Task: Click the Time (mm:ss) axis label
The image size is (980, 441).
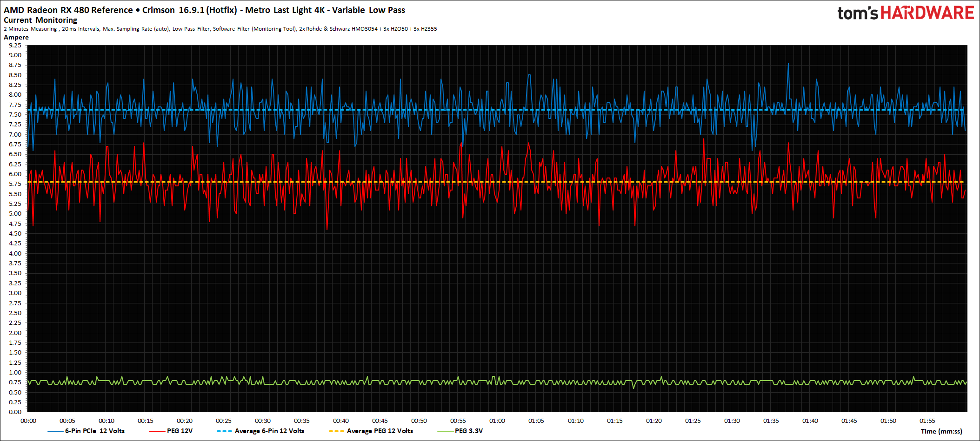Action: coord(941,431)
